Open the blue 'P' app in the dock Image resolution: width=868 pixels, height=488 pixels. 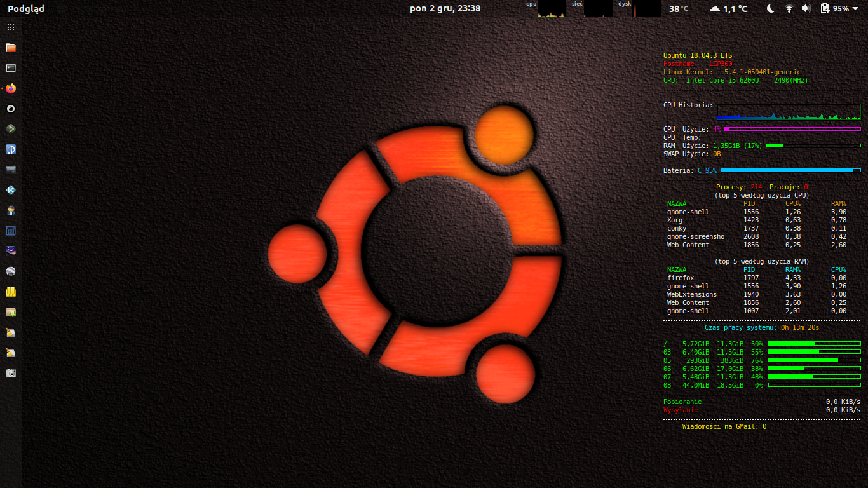coord(10,149)
